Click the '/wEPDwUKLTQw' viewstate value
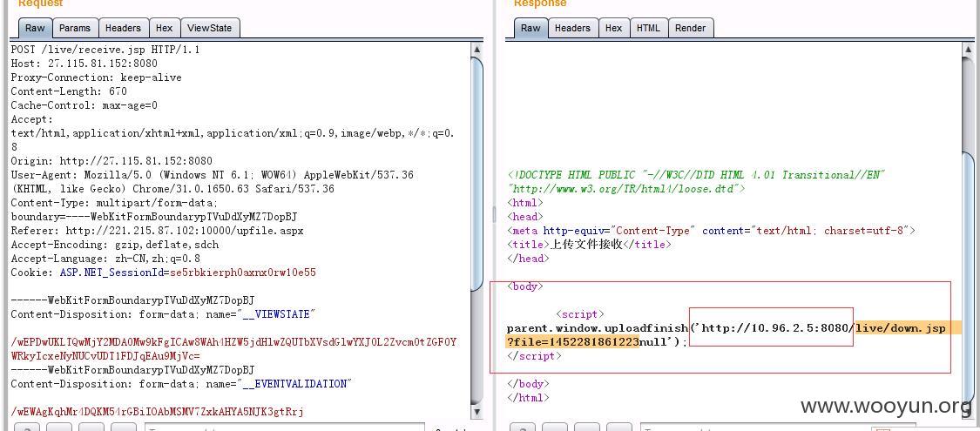Viewport: 980px width, 431px height. click(233, 349)
